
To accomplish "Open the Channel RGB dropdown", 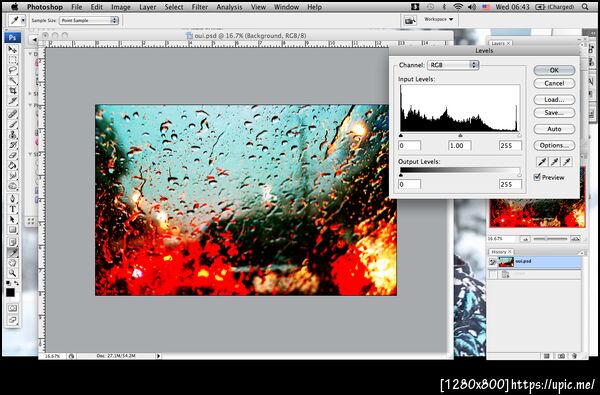I will pyautogui.click(x=453, y=65).
